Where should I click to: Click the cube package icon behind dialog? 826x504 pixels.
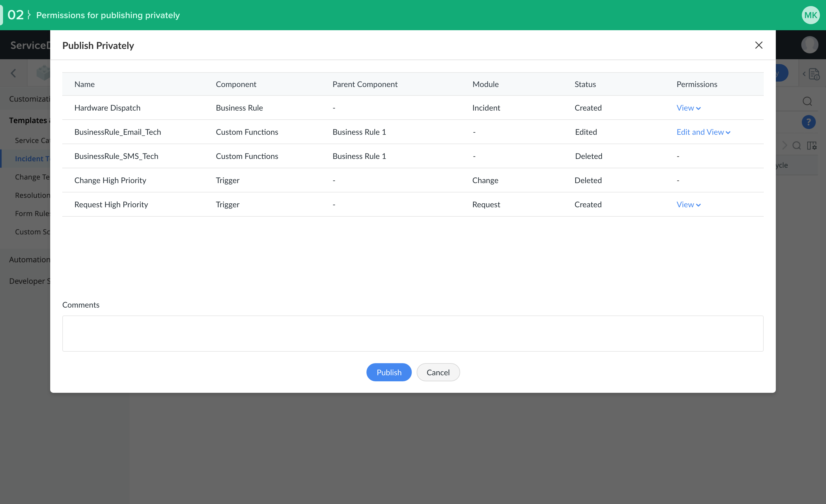[x=43, y=73]
